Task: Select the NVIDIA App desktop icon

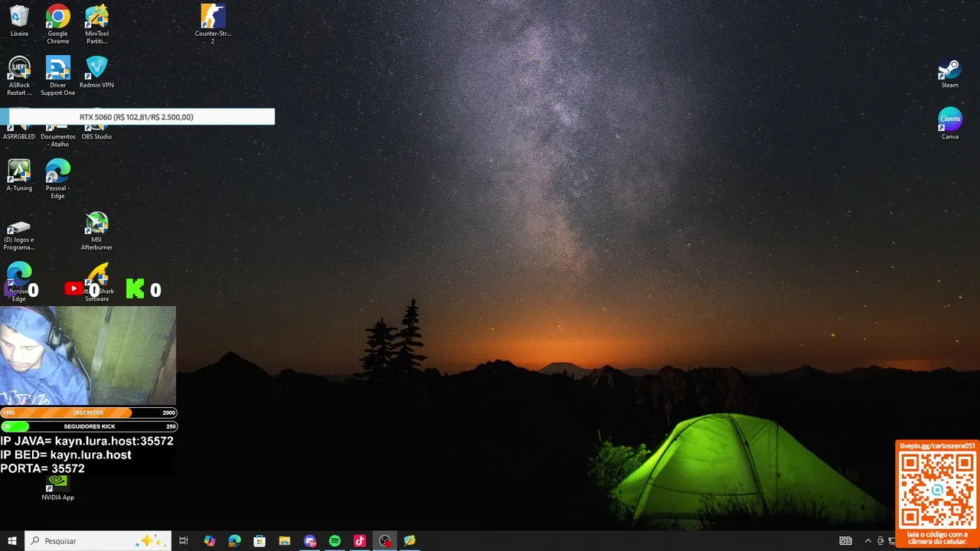Action: coord(57,487)
